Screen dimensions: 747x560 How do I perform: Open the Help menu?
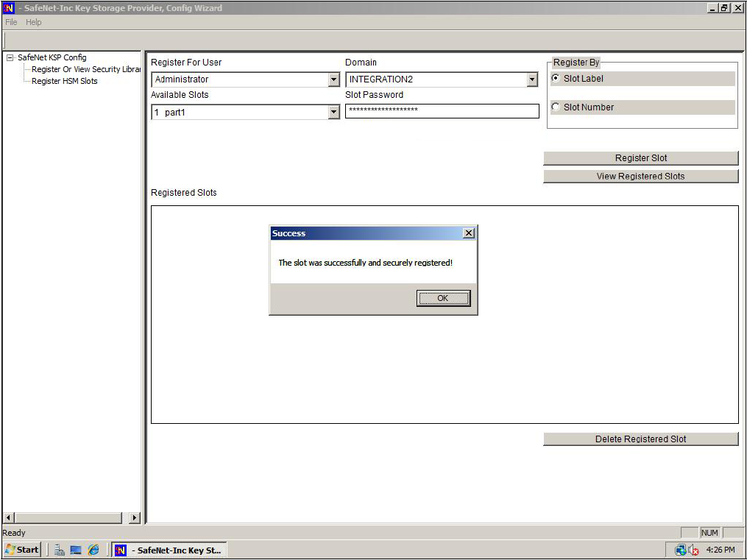click(34, 22)
